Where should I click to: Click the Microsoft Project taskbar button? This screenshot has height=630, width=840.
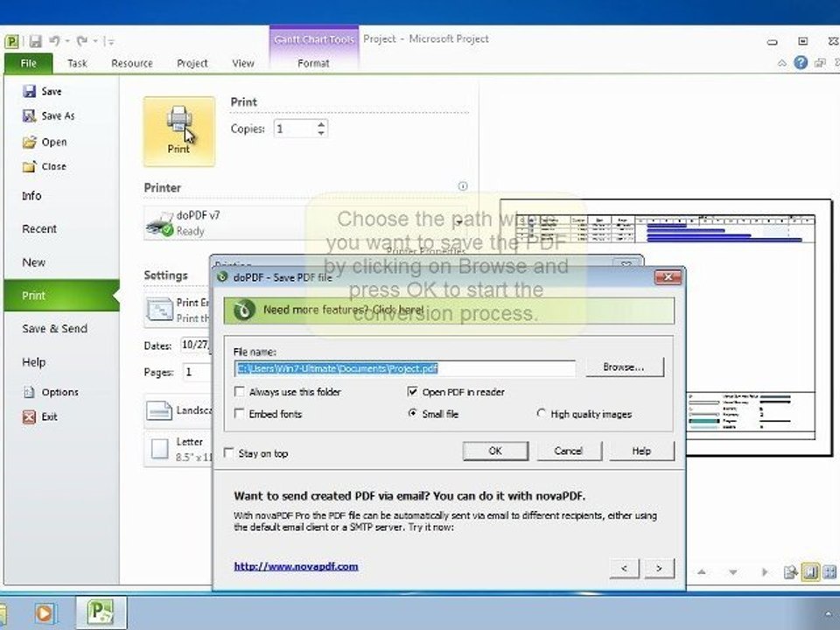pos(101,612)
